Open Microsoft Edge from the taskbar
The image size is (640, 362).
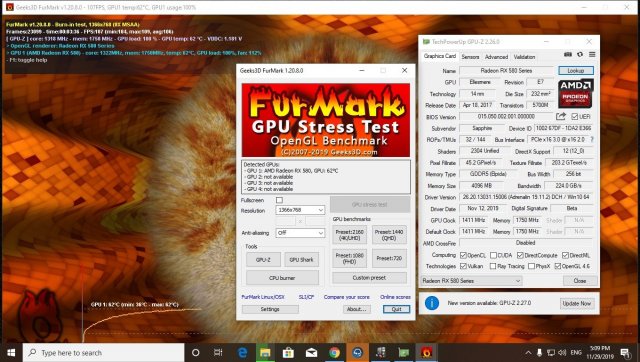[x=242, y=353]
